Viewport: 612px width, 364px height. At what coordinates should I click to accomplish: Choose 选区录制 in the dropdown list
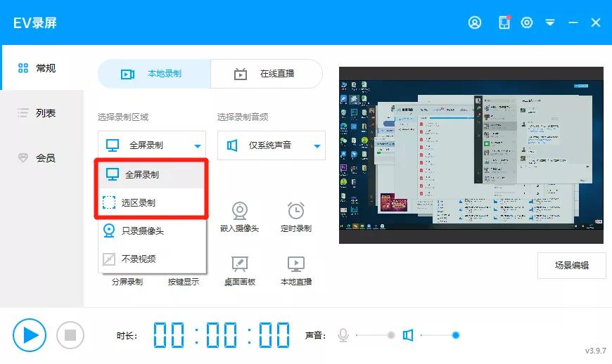coord(152,202)
